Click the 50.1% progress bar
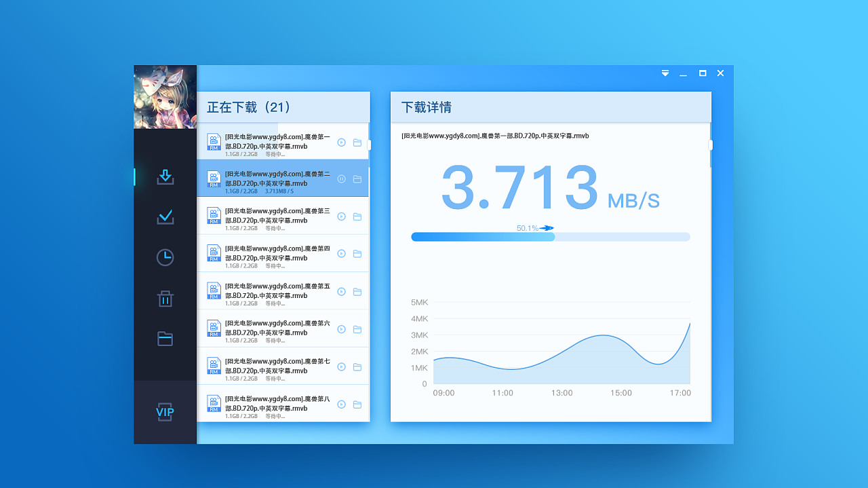This screenshot has width=868, height=488. [551, 236]
